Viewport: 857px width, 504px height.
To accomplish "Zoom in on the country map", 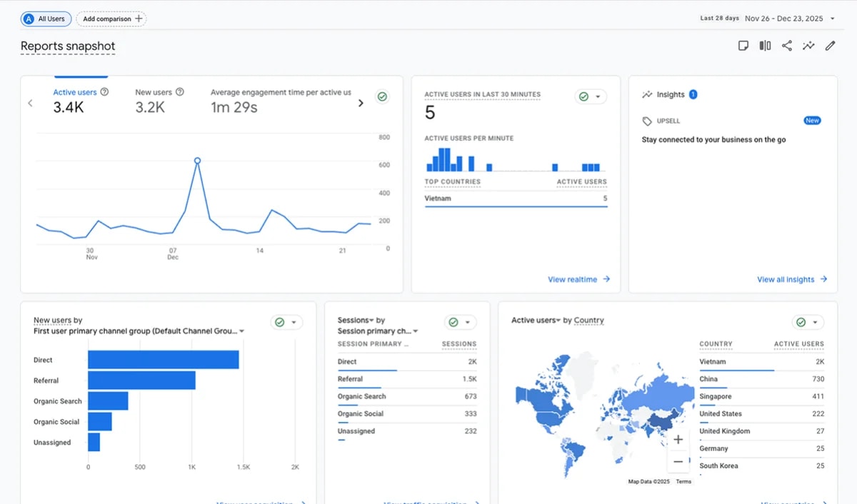I will (x=678, y=440).
